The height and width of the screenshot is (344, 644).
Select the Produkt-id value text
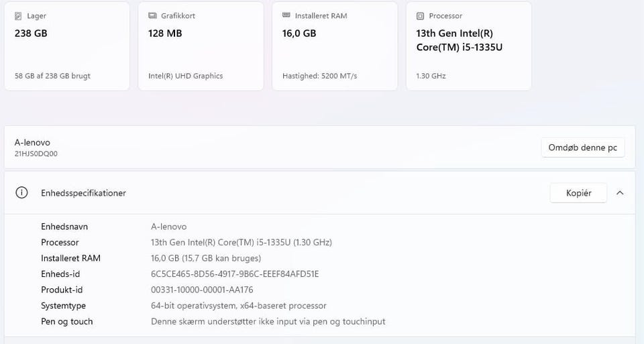click(202, 290)
